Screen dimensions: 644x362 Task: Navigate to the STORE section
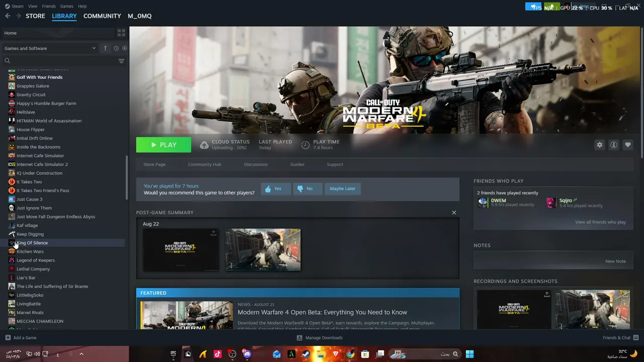35,16
